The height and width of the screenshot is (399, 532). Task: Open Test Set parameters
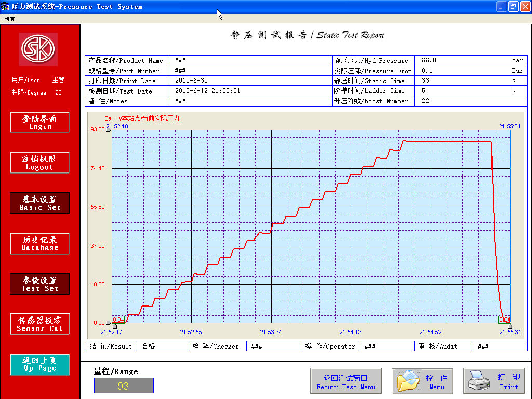pos(39,284)
